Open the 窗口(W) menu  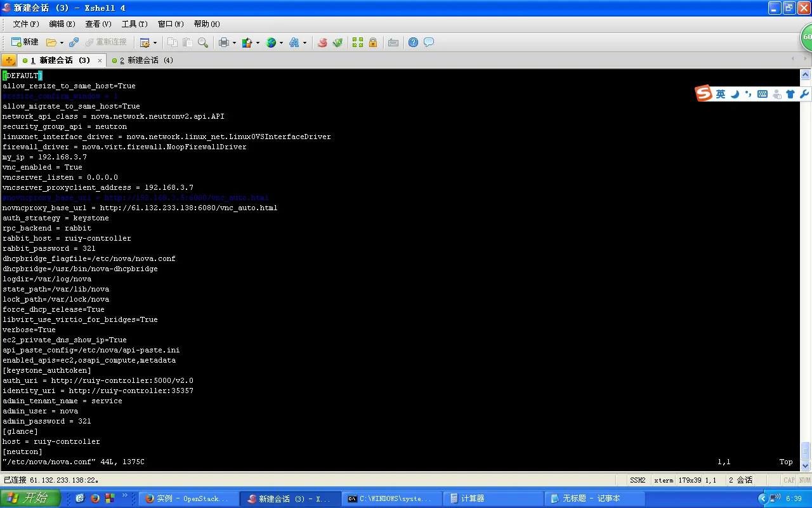[x=171, y=24]
